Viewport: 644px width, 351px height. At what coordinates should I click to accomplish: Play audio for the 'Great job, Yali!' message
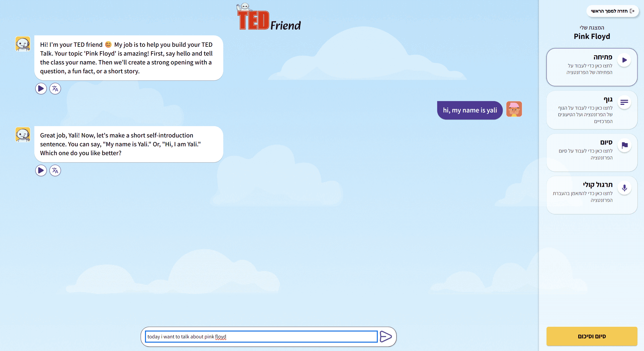(41, 171)
